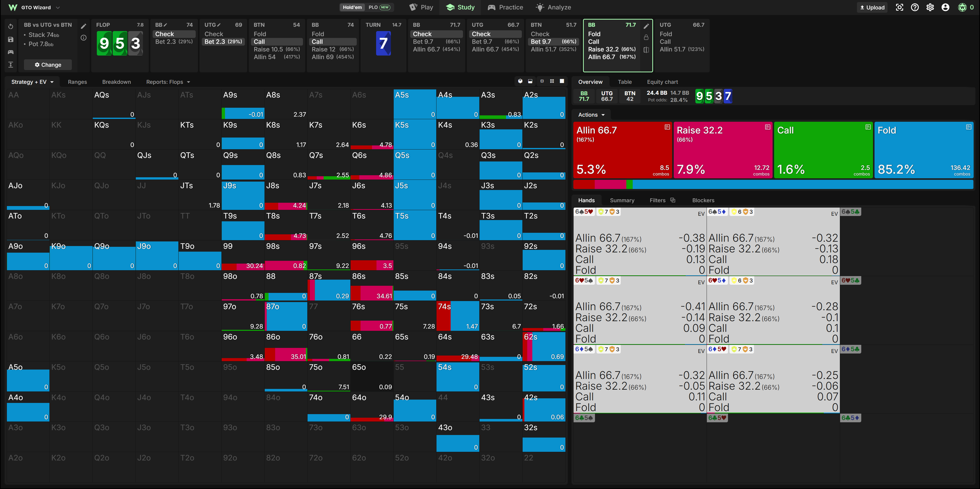Screen dimensions: 980x489
Task: Click the 3D cube view icon above matrix
Action: click(x=520, y=81)
